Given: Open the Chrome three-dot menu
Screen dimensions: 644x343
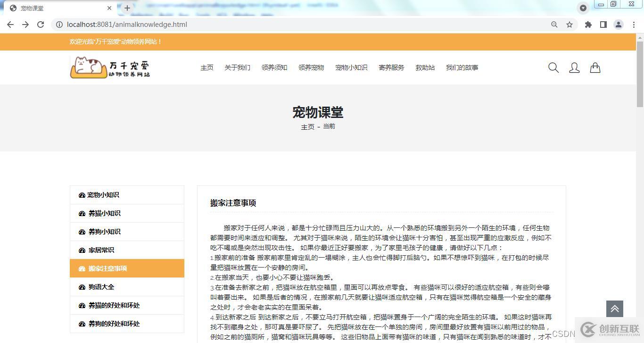Looking at the screenshot, I should pos(634,25).
